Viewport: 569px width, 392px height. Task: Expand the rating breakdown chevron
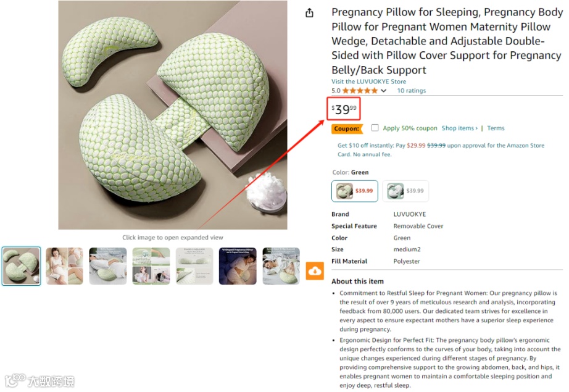[x=384, y=91]
